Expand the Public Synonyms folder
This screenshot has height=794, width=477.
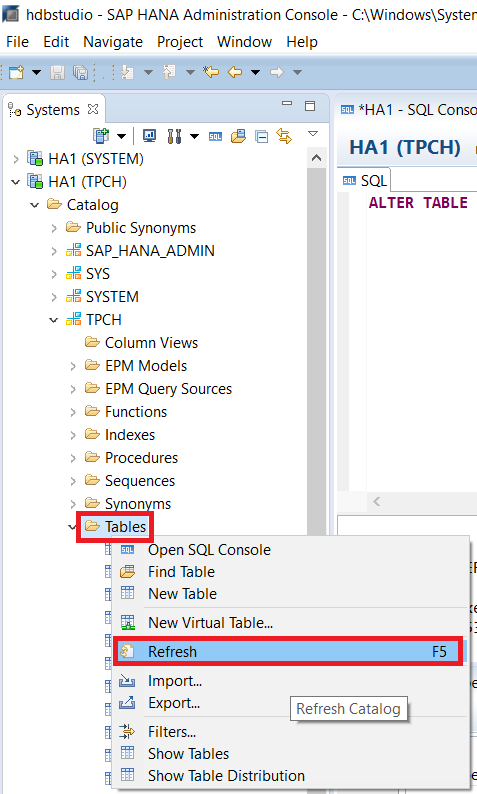pyautogui.click(x=54, y=228)
